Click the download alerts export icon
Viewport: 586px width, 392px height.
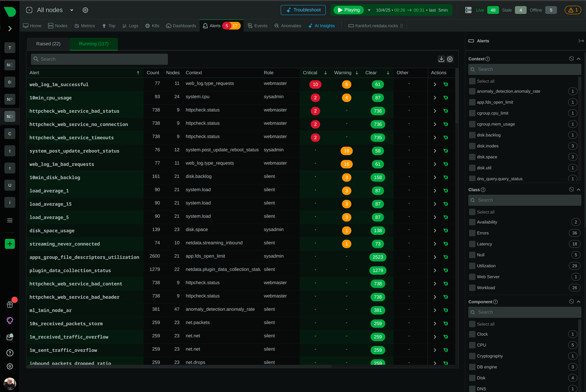pyautogui.click(x=441, y=59)
